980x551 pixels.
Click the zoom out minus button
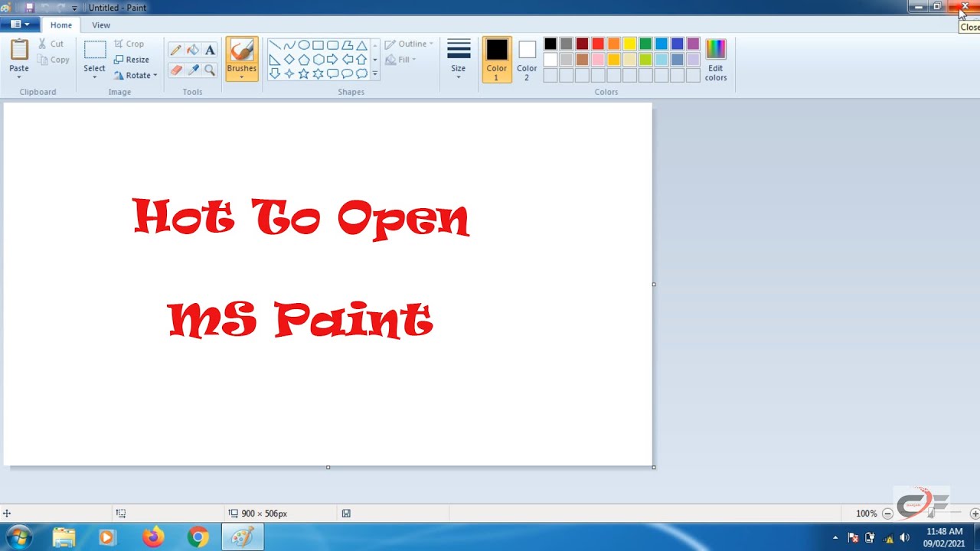[x=888, y=514]
